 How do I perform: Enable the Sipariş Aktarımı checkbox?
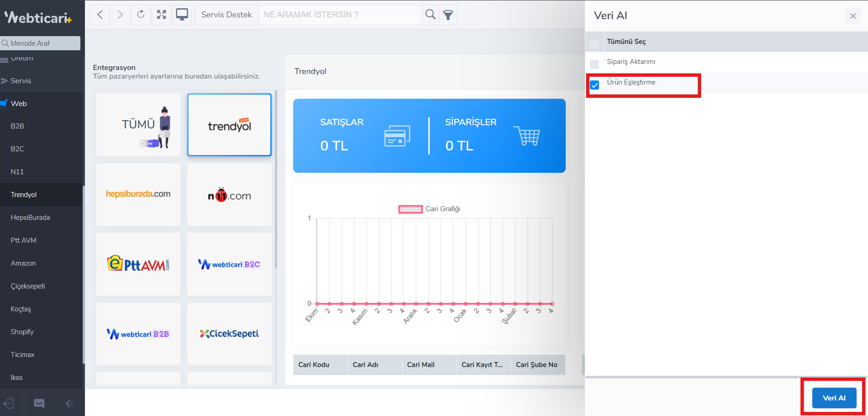[594, 64]
